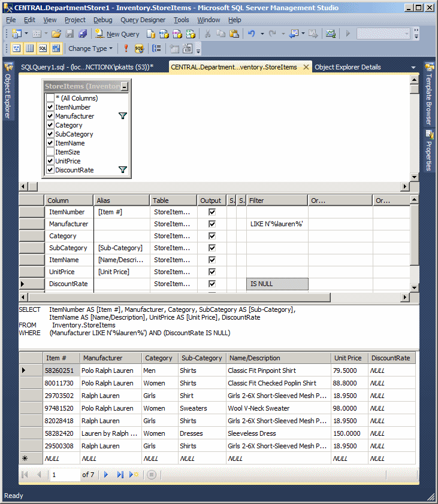
Task: Click the New Project icon
Action: pyautogui.click(x=16, y=34)
